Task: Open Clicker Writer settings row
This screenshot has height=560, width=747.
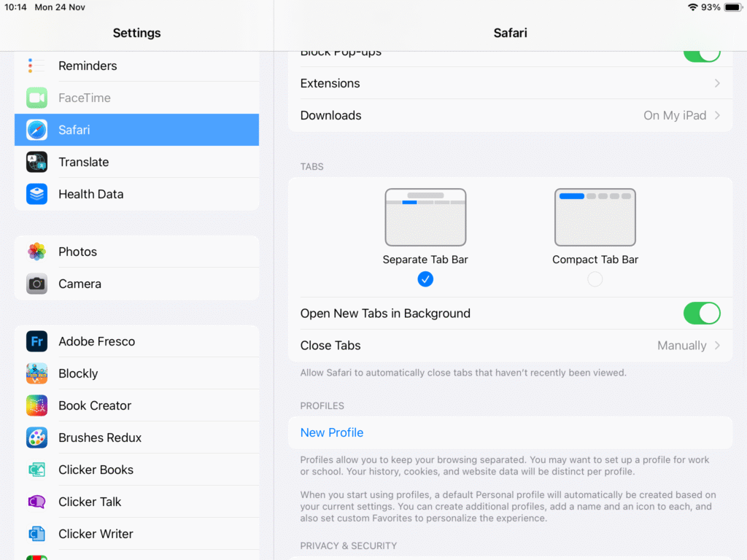Action: click(x=96, y=534)
